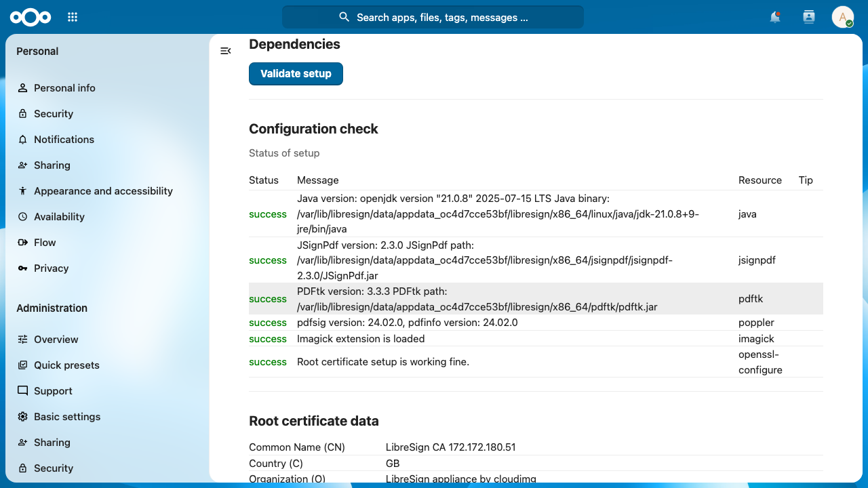This screenshot has height=488, width=868.
Task: Open the contacts menu icon
Action: point(808,18)
